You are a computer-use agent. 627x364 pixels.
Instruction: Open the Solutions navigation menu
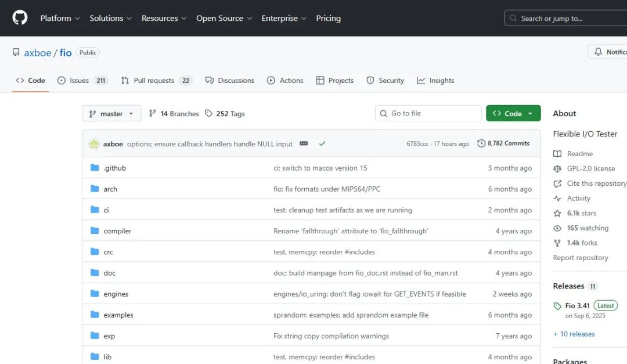[110, 18]
